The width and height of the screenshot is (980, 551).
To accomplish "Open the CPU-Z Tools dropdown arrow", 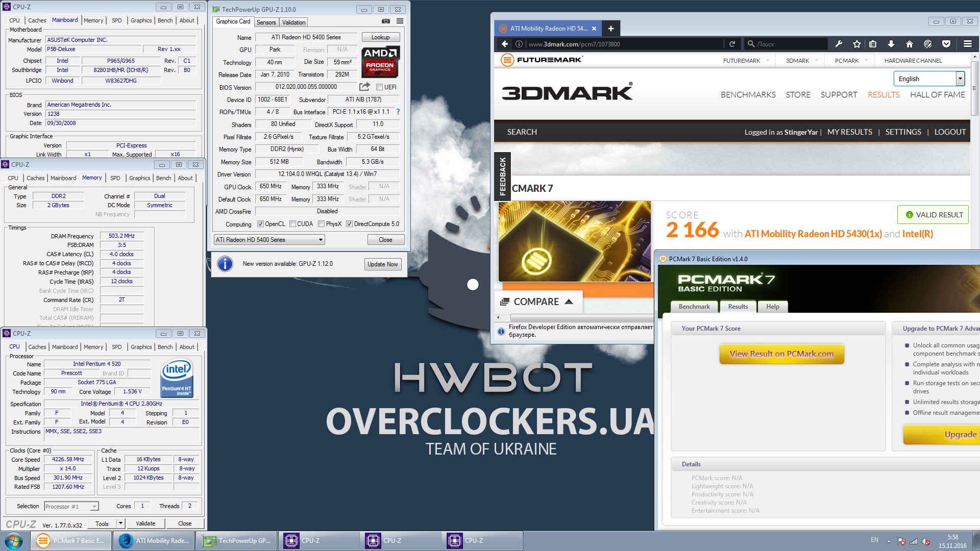I will pos(120,523).
